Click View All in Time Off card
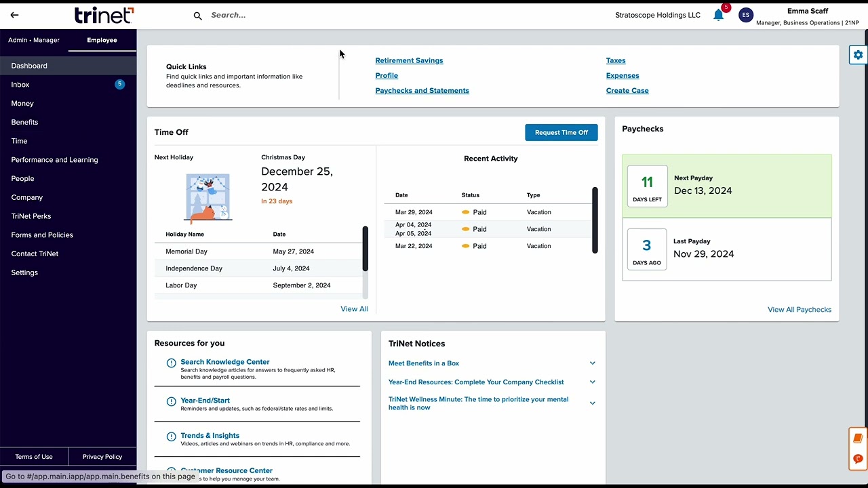The image size is (868, 488). tap(354, 309)
